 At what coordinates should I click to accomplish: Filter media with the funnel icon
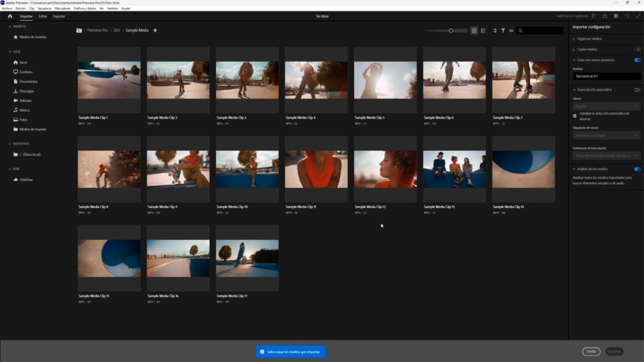coord(503,30)
